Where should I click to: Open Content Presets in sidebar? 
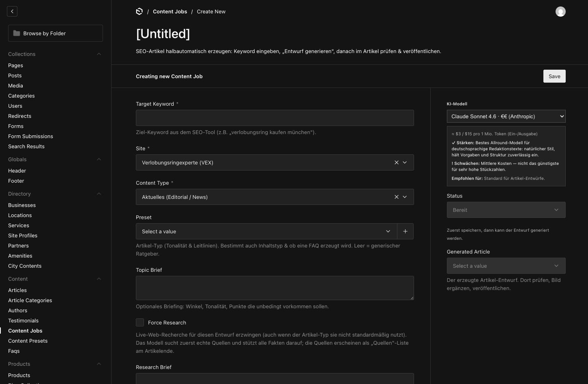(x=28, y=341)
